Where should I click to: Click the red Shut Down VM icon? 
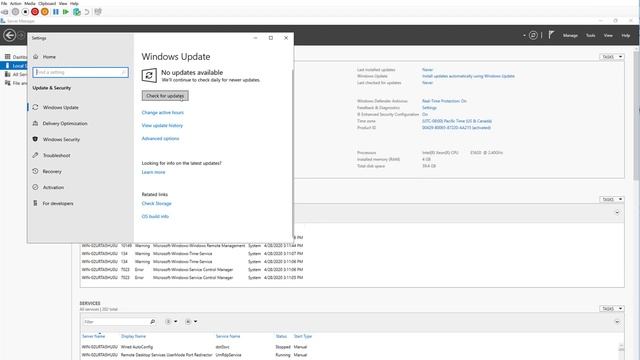35,12
